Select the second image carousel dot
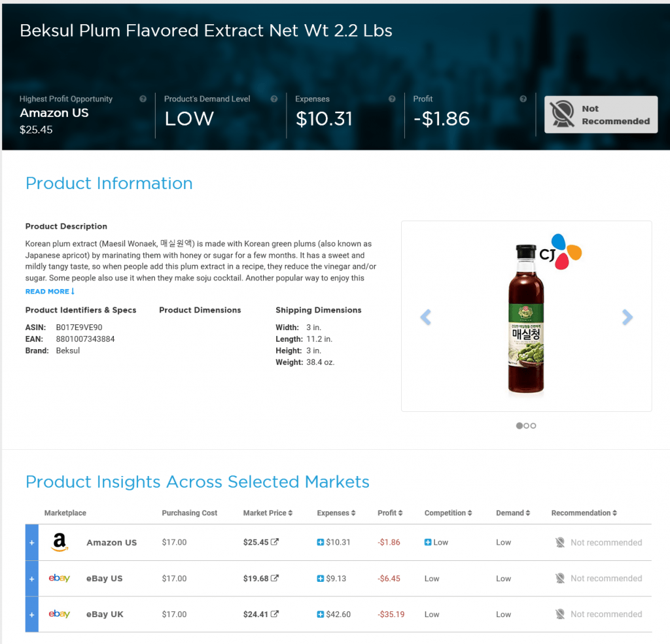This screenshot has height=644, width=670. [527, 426]
